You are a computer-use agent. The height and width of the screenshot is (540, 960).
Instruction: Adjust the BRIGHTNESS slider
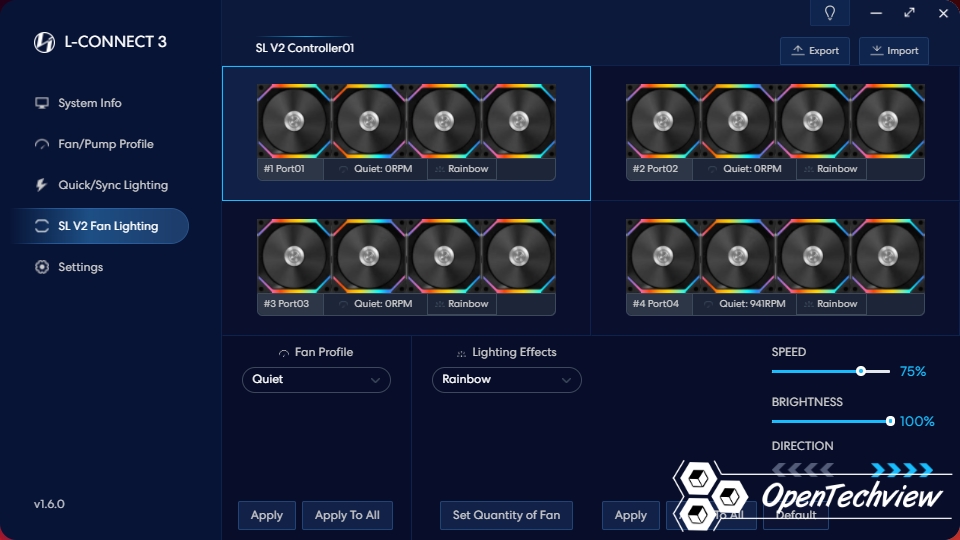pos(831,421)
